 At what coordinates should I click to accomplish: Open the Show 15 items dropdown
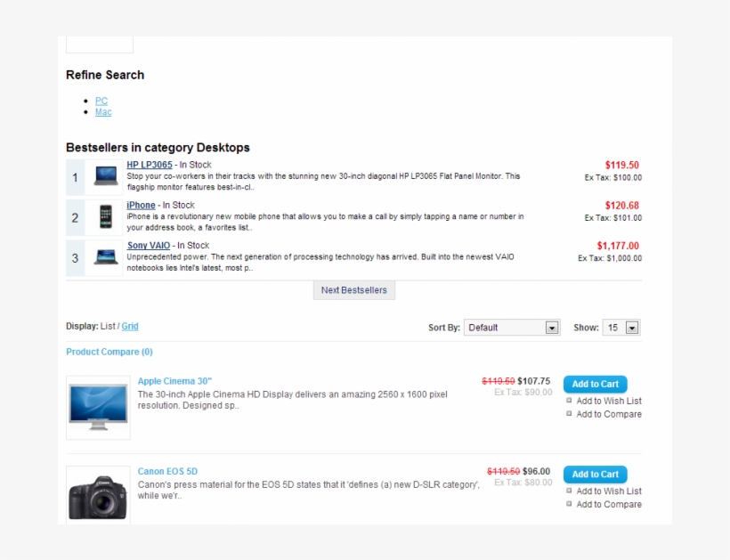click(x=621, y=328)
